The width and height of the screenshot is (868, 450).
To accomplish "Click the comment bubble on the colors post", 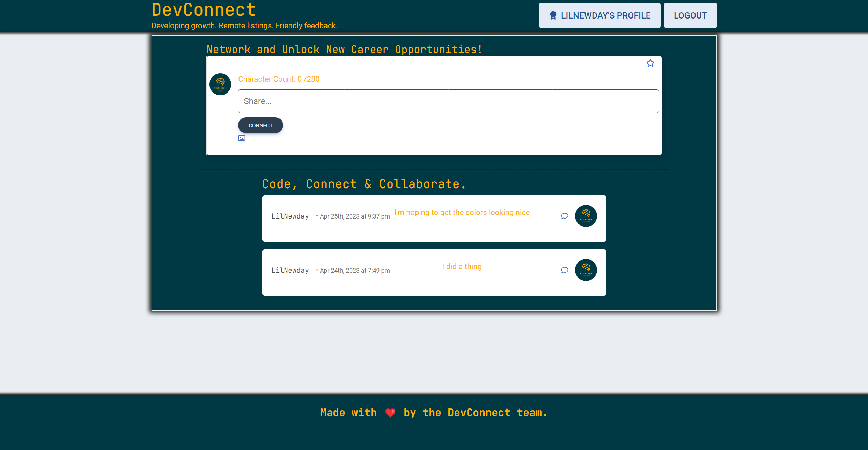I will pos(565,216).
